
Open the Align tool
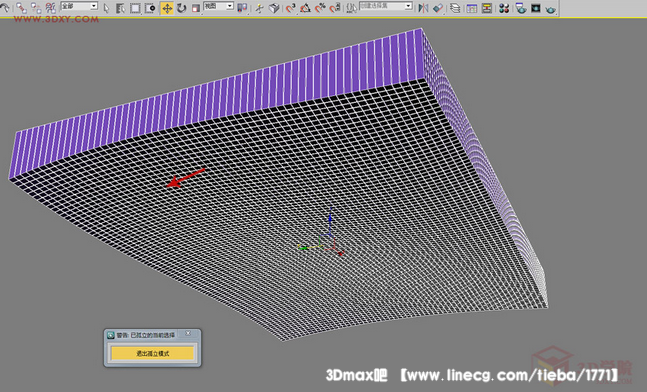(438, 8)
